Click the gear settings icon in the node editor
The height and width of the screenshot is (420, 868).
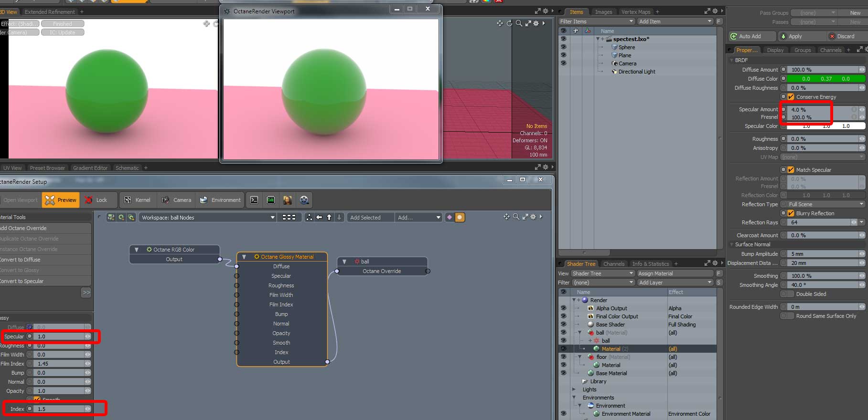[534, 217]
